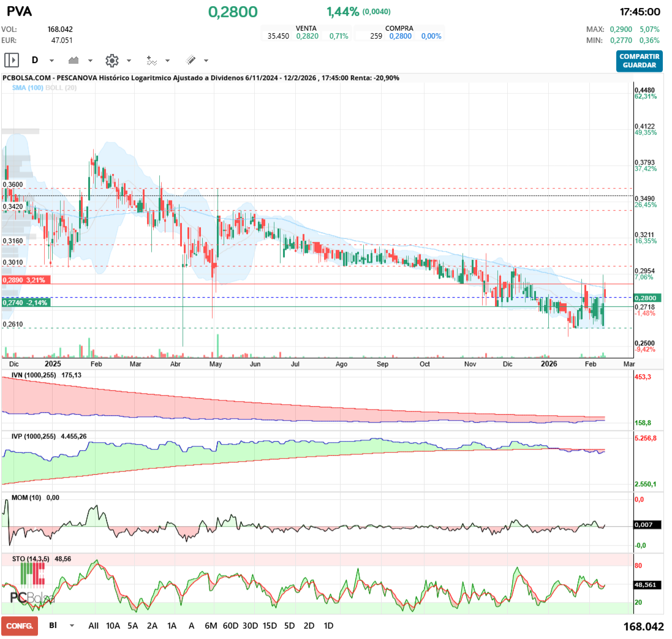Select the drawing pencil tool
The width and height of the screenshot is (672, 639).
(191, 60)
